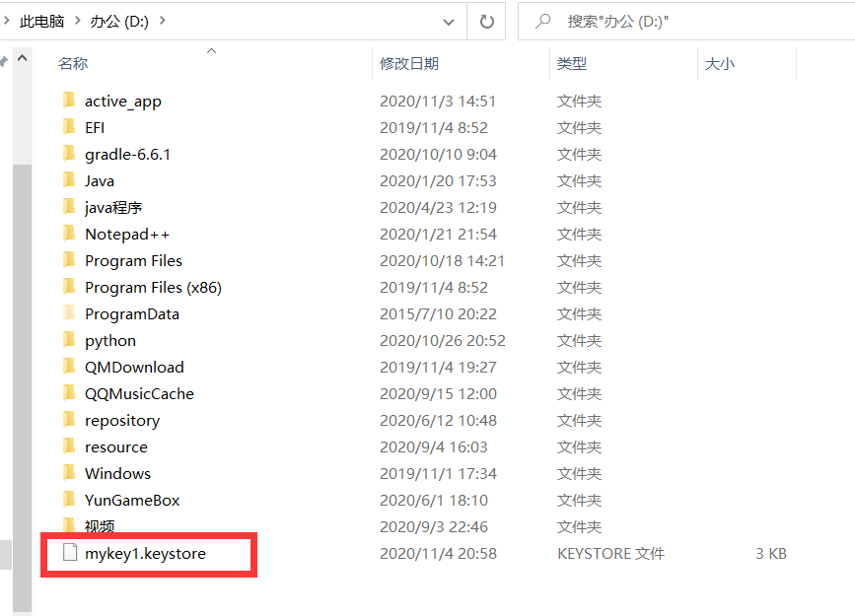Viewport: 855px width, 616px height.
Task: Click the date 2020/11/4 20:58
Action: (439, 554)
